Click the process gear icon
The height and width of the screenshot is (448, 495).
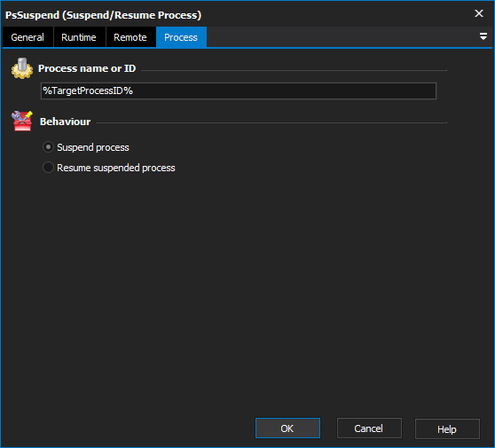coord(22,68)
